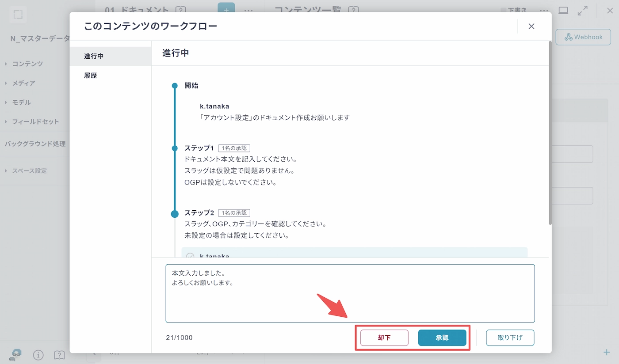Click the expand fullscreen arrows icon
Viewport: 619px width, 364px height.
click(x=583, y=11)
